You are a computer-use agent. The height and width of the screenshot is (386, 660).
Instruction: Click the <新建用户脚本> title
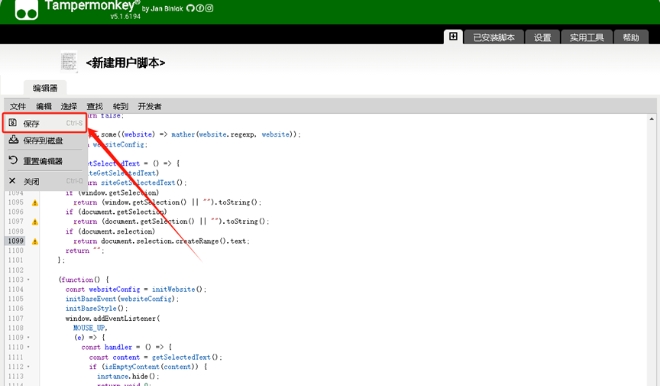click(125, 63)
